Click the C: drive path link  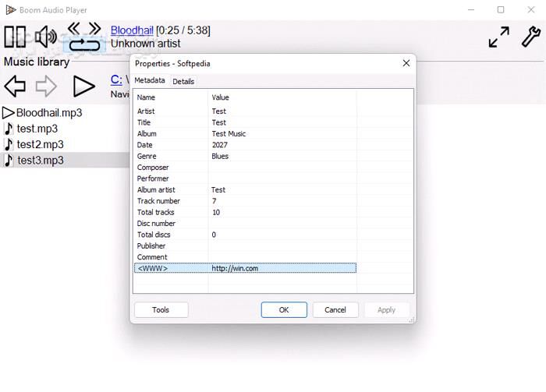[x=116, y=79]
